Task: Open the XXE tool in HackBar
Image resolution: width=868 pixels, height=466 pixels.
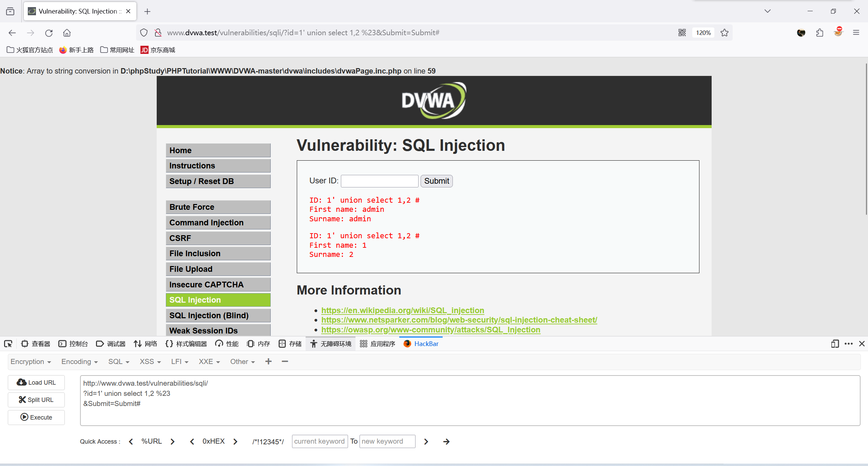Action: [x=208, y=362]
